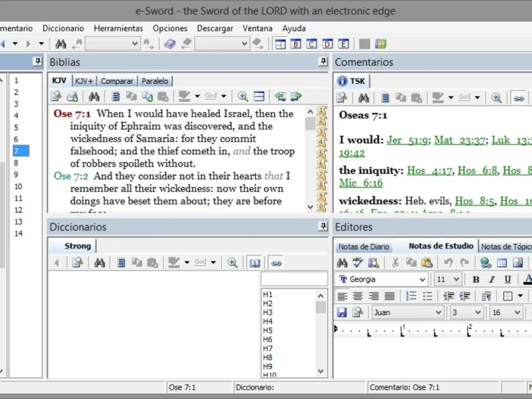Viewport: 532px width, 399px height.
Task: Open the Herramientas menu
Action: 118,29
